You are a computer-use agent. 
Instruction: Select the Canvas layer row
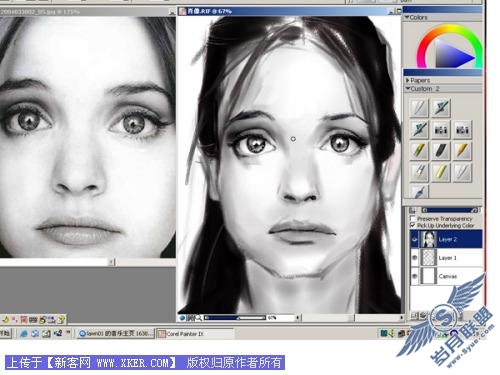[x=447, y=276]
